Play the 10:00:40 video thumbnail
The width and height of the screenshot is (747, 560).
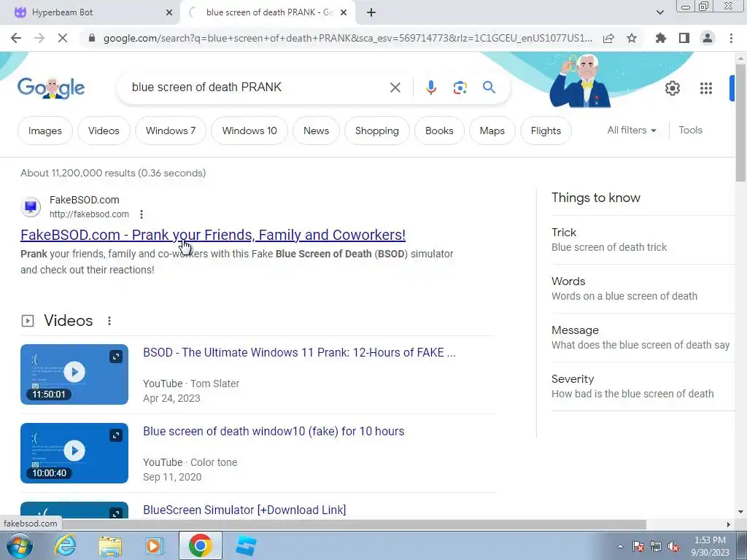[x=74, y=453]
